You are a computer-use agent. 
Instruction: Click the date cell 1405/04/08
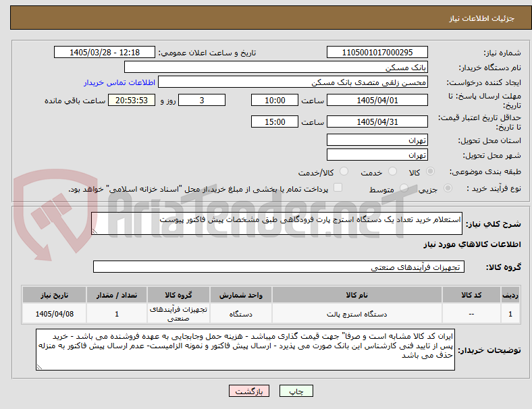point(54,314)
